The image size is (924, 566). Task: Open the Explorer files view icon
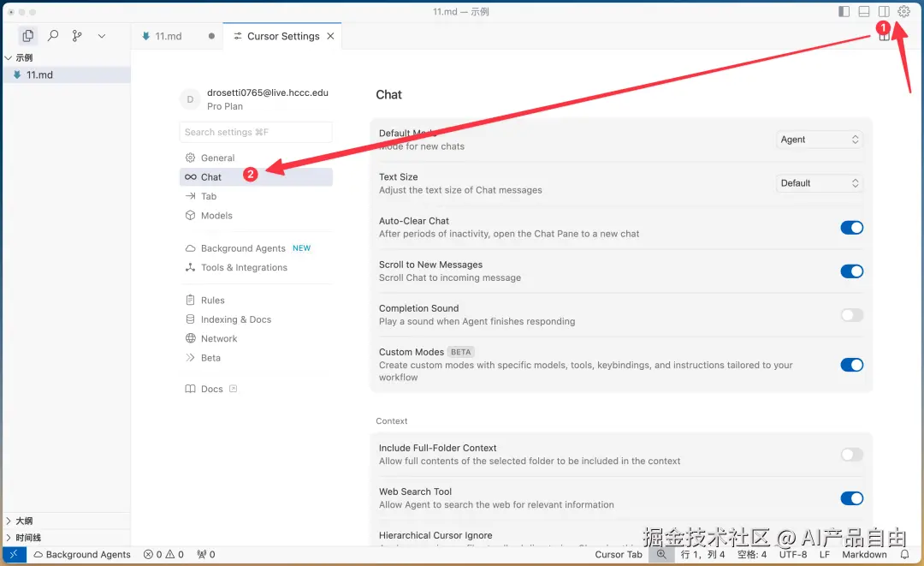tap(27, 36)
